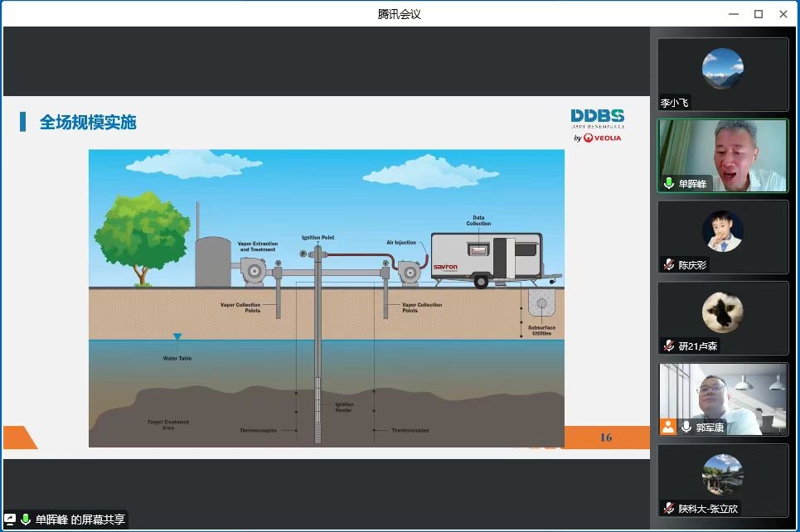The image size is (800, 532).
Task: Click muted microphone icon next to 研21卢森
Action: [669, 346]
